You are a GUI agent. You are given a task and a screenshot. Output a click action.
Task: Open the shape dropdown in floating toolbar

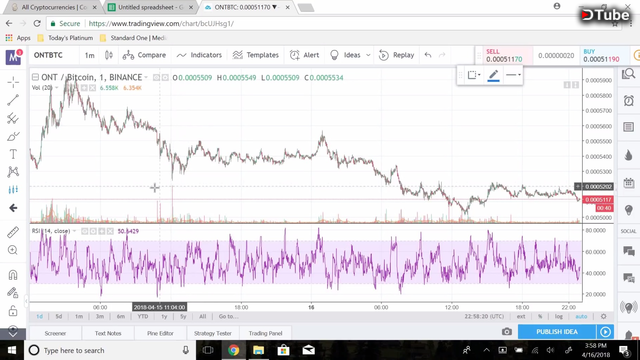pyautogui.click(x=474, y=75)
